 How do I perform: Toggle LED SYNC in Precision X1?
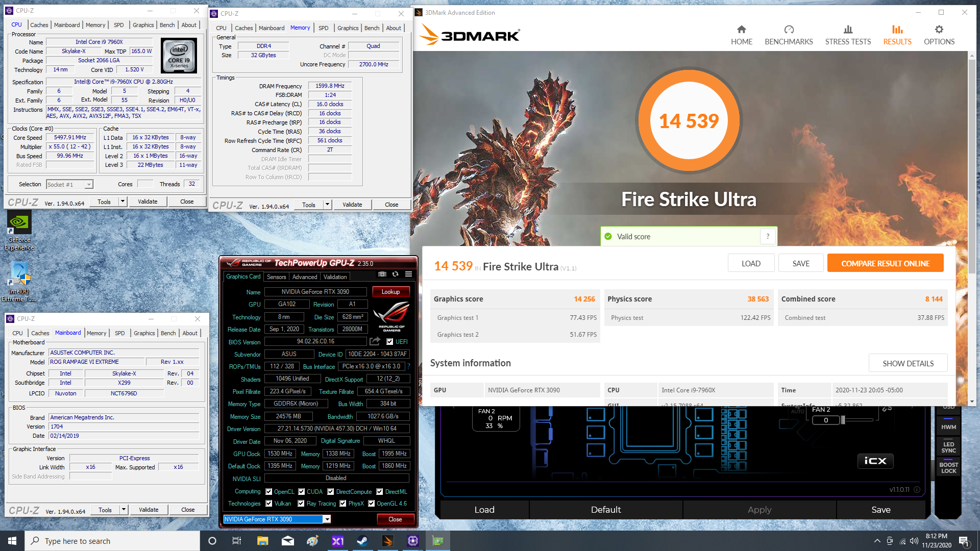(x=948, y=447)
